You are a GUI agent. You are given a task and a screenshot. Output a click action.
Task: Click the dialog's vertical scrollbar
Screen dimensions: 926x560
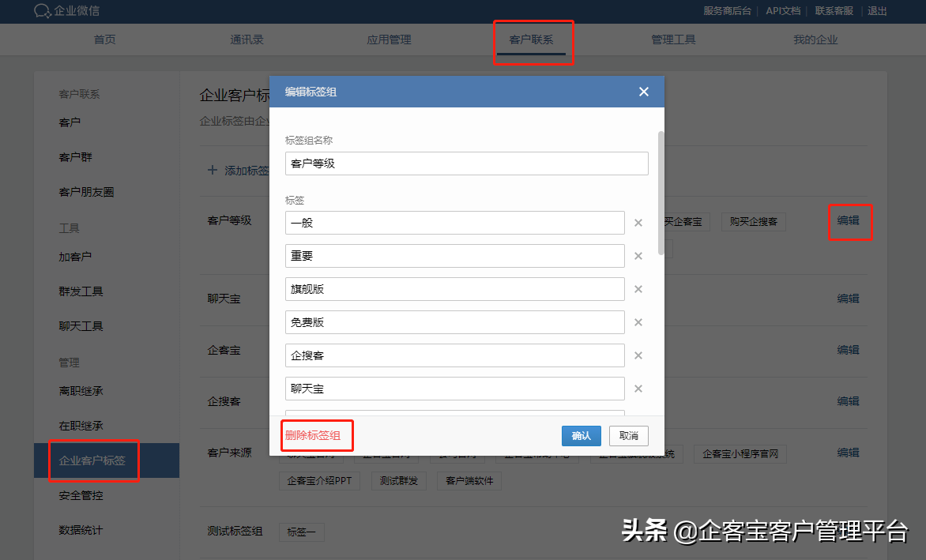pyautogui.click(x=661, y=193)
